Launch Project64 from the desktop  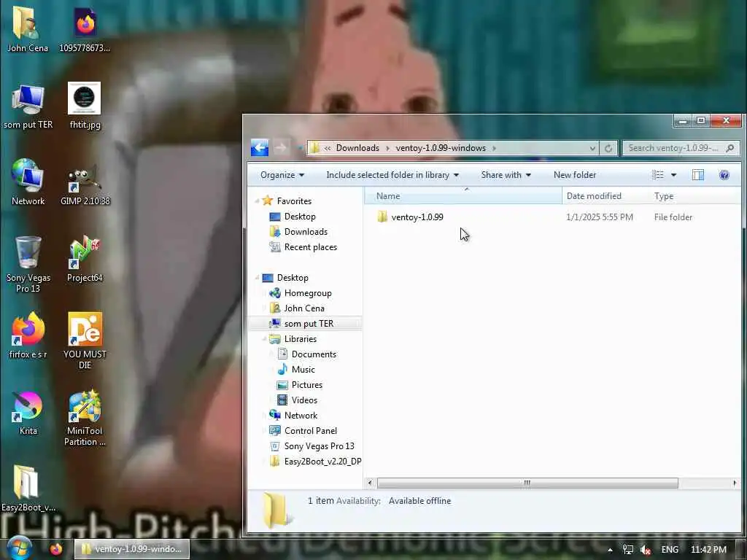pyautogui.click(x=85, y=259)
